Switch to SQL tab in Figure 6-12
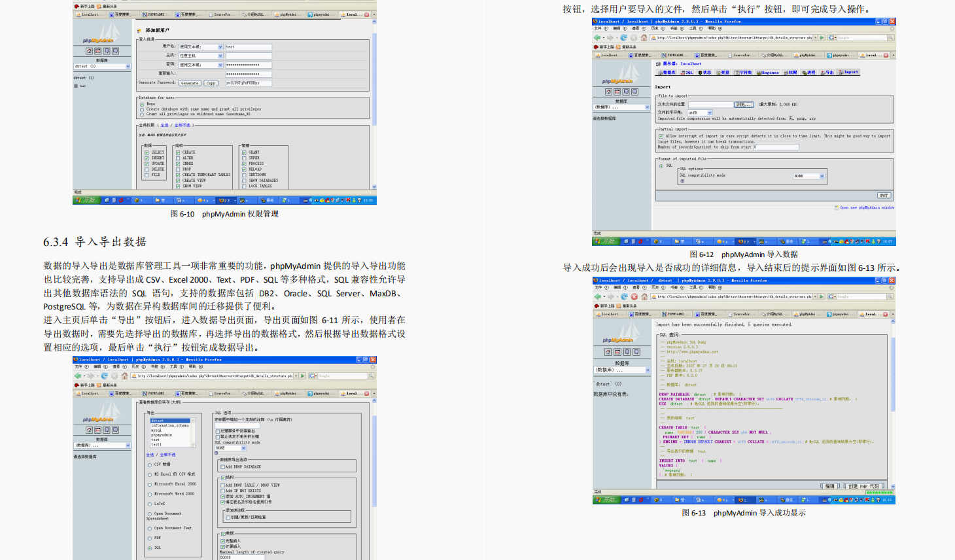The image size is (955, 560). (x=687, y=73)
